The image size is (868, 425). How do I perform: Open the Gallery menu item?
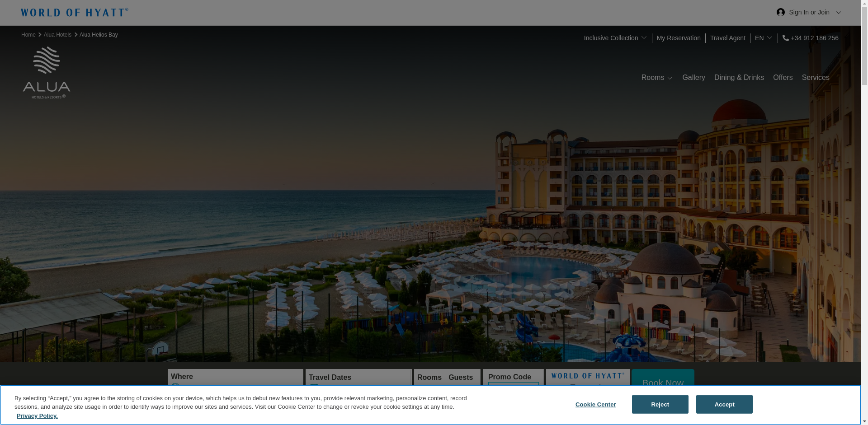pos(693,78)
